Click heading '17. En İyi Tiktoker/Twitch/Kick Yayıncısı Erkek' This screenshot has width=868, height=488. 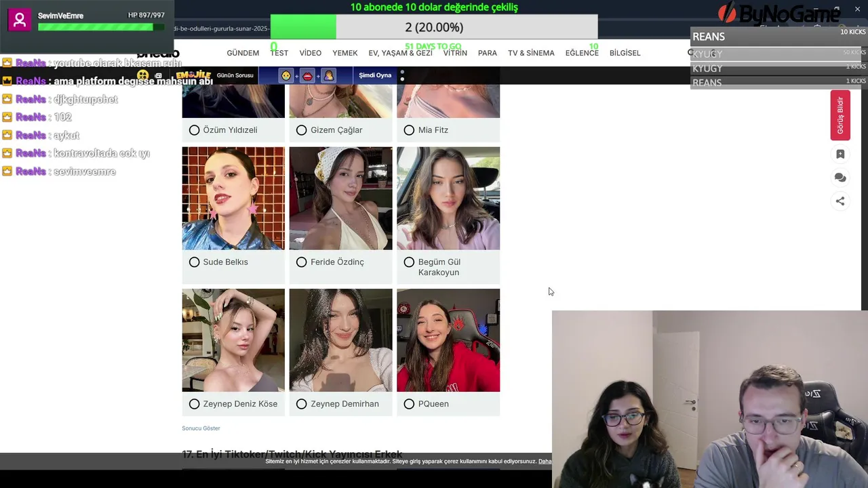coord(292,454)
